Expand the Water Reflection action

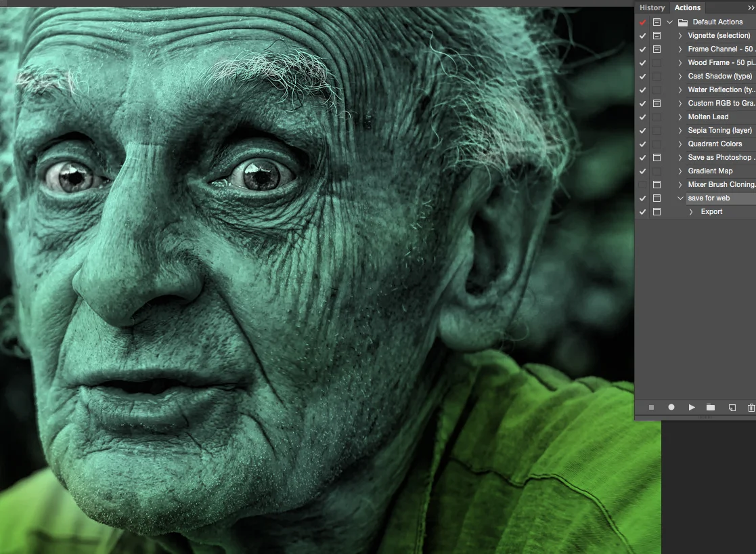point(680,90)
